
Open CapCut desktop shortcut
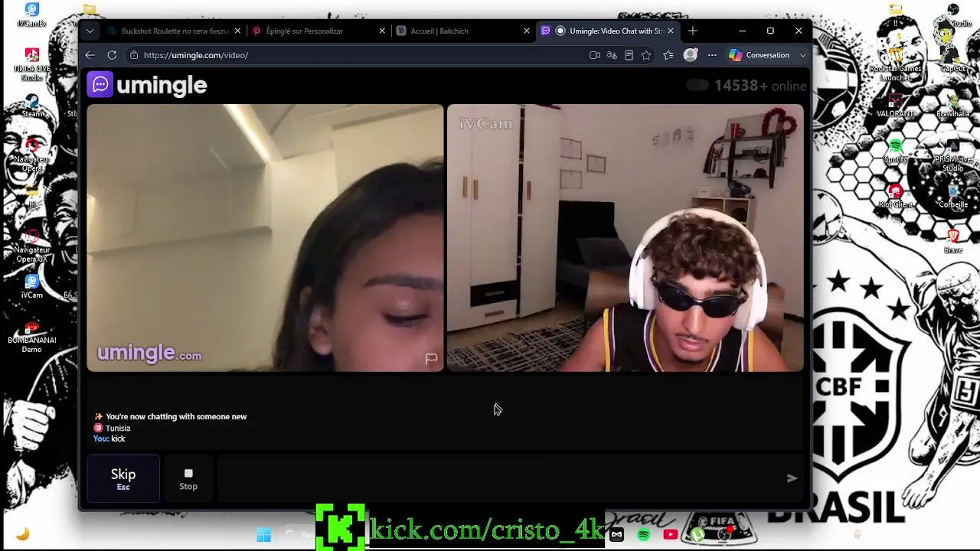953,60
